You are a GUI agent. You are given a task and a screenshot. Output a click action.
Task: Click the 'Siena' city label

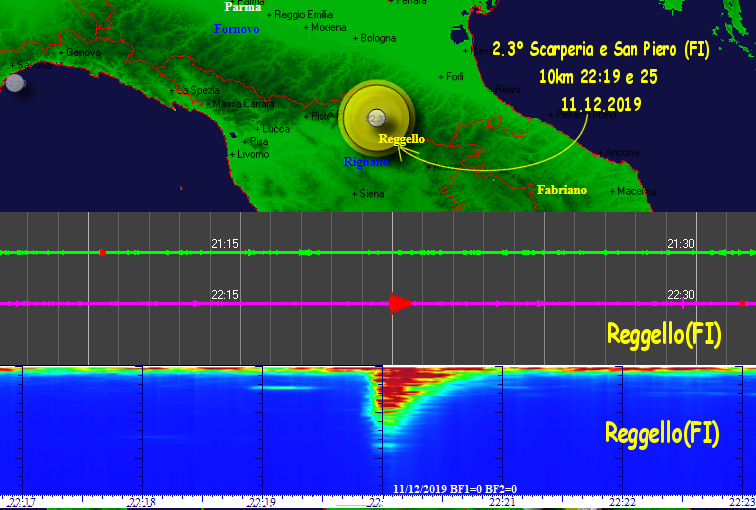(372, 194)
